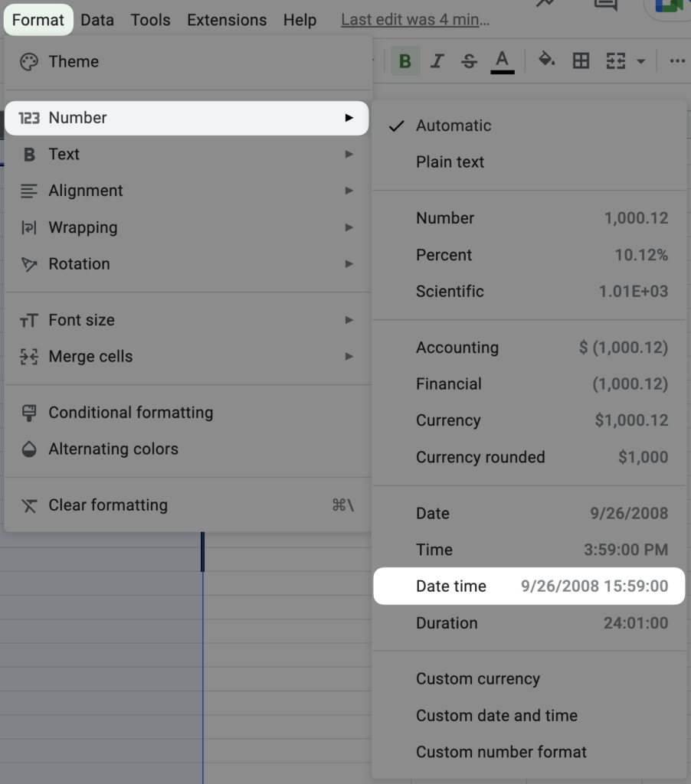Screen dimensions: 691x784
Task: Choose the Date time format
Action: point(452,586)
